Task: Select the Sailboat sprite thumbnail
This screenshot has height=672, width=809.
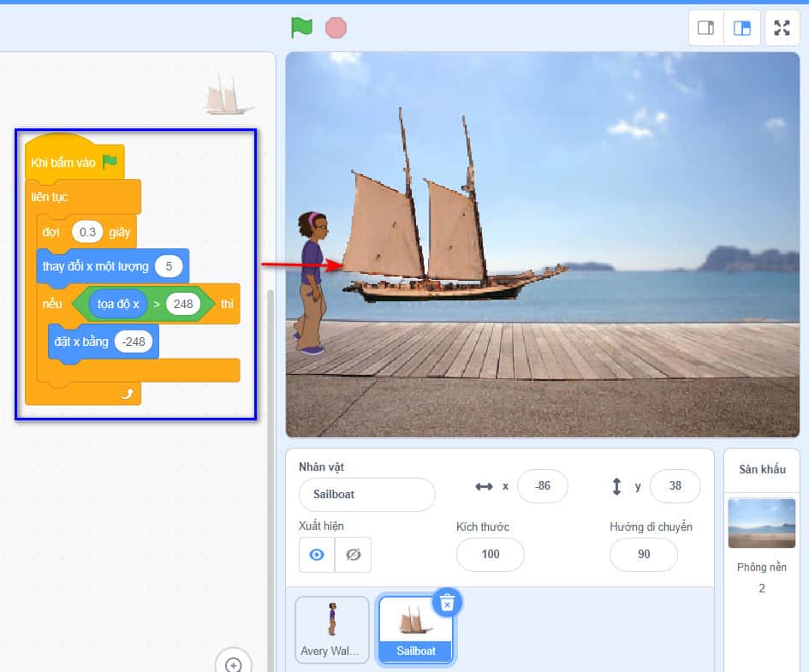Action: (x=416, y=630)
